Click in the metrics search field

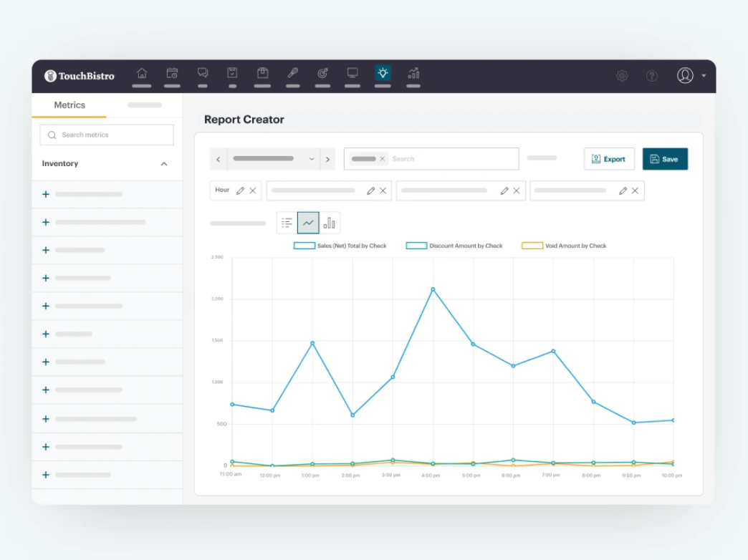click(x=106, y=135)
